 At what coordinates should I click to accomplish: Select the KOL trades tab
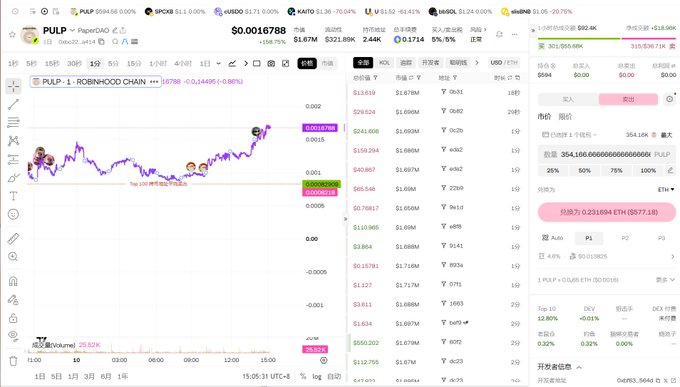[384, 63]
